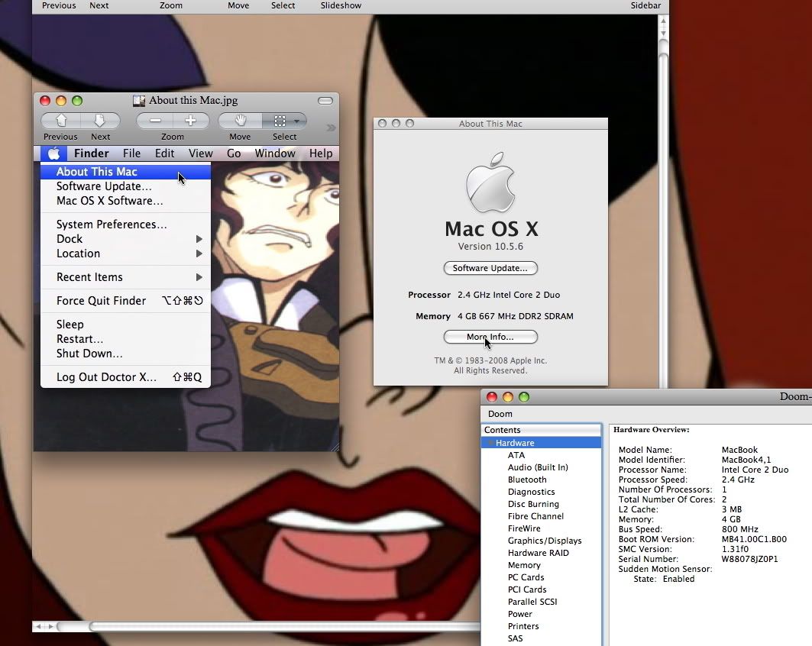Click the toolbar hide pill button in About this Mac.jpg
The image size is (812, 646).
(325, 101)
